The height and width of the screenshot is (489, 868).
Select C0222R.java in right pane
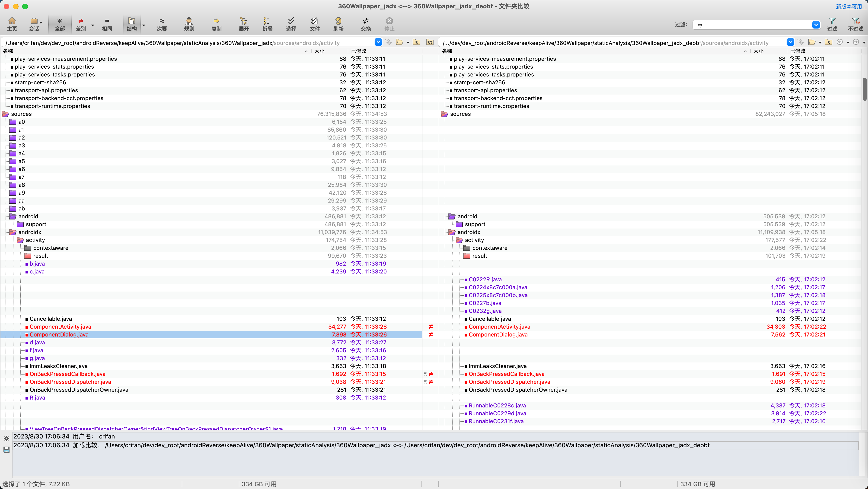pos(485,279)
